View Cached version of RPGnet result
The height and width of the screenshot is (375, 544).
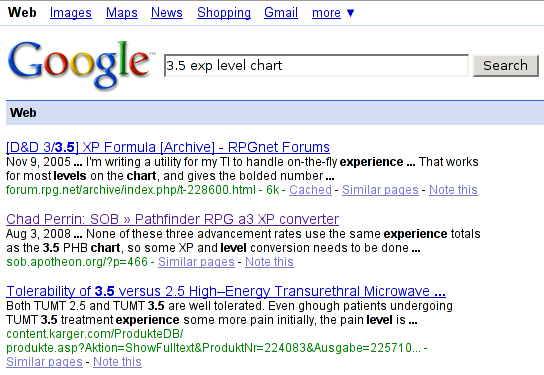point(311,190)
